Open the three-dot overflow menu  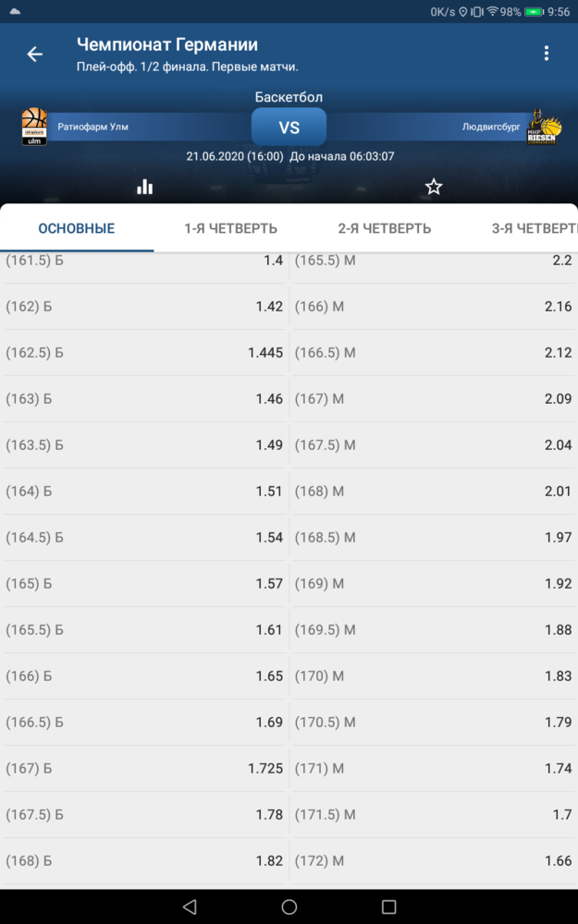[x=547, y=53]
